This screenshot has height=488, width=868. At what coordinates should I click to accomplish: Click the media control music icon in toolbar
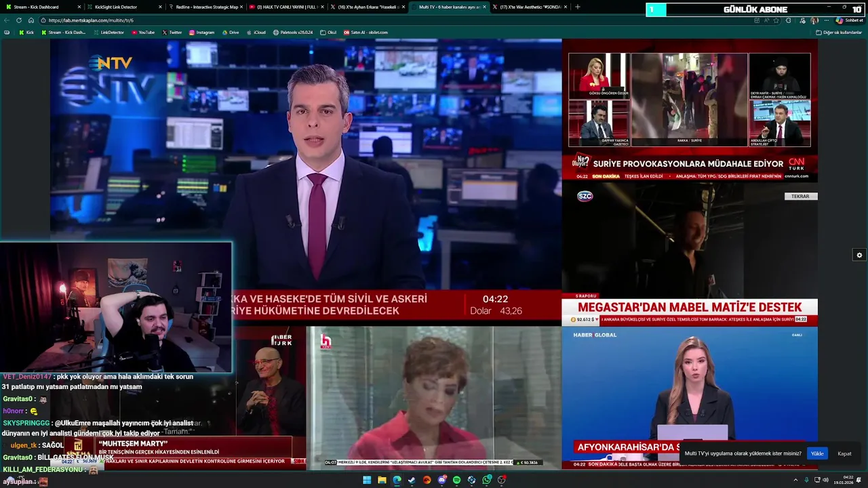click(802, 20)
